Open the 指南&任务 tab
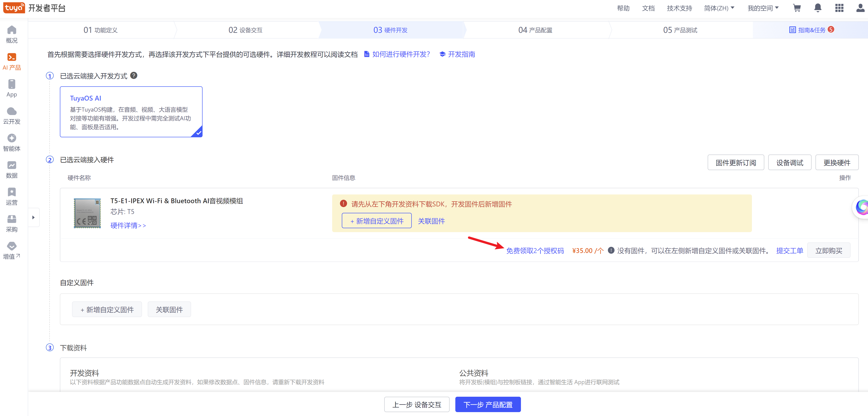868x416 pixels. [811, 30]
